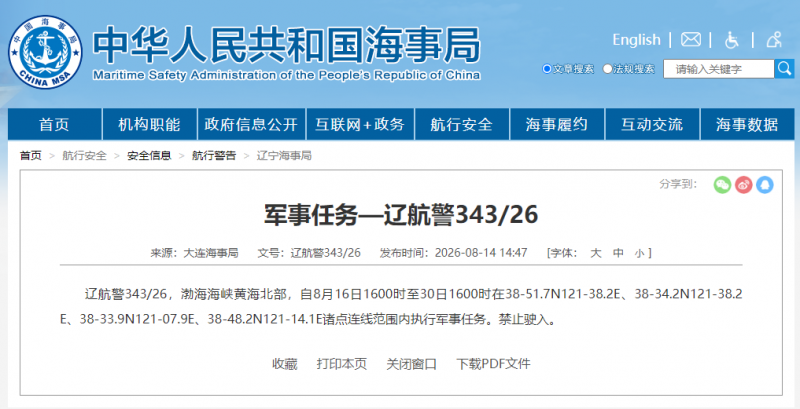Share article via blue QQ icon

pyautogui.click(x=764, y=185)
